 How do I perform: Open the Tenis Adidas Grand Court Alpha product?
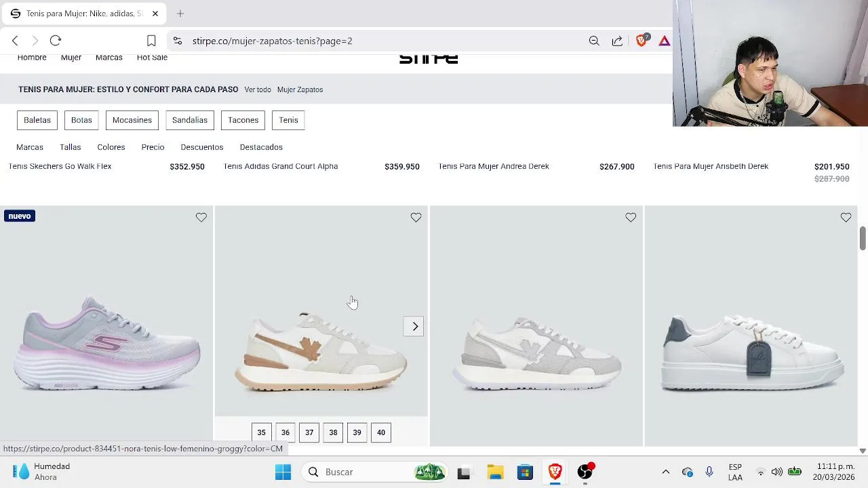[281, 166]
